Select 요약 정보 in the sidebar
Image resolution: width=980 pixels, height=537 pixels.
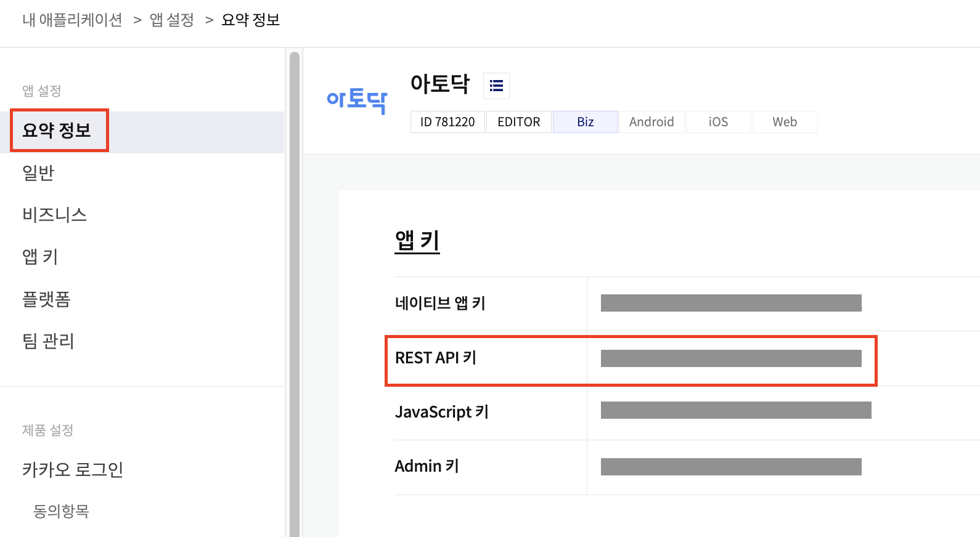(57, 131)
